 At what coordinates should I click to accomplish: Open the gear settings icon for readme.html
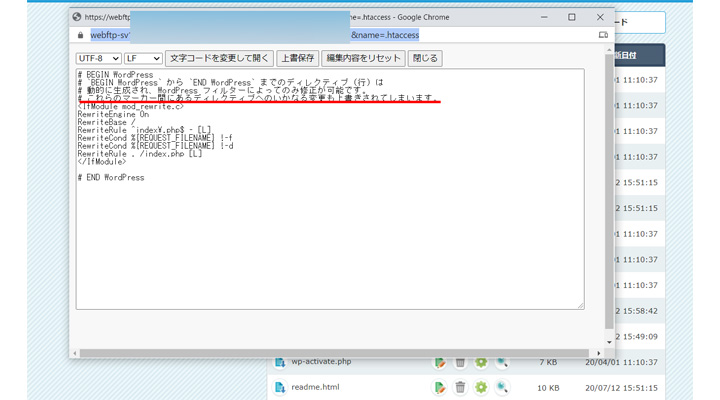pos(481,388)
